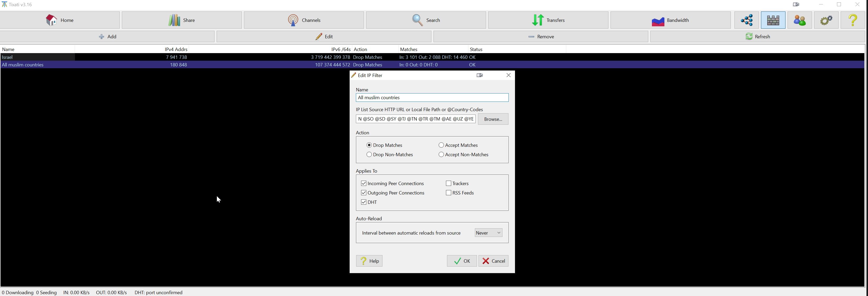Sort by IPv6 /64s column header
Image resolution: width=868 pixels, height=296 pixels.
tap(270, 49)
